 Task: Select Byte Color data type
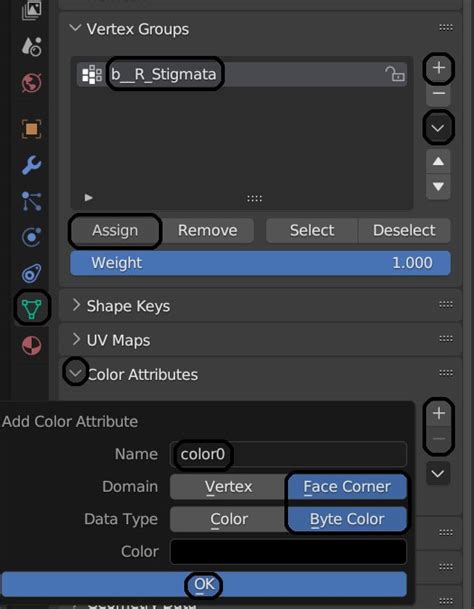point(347,519)
